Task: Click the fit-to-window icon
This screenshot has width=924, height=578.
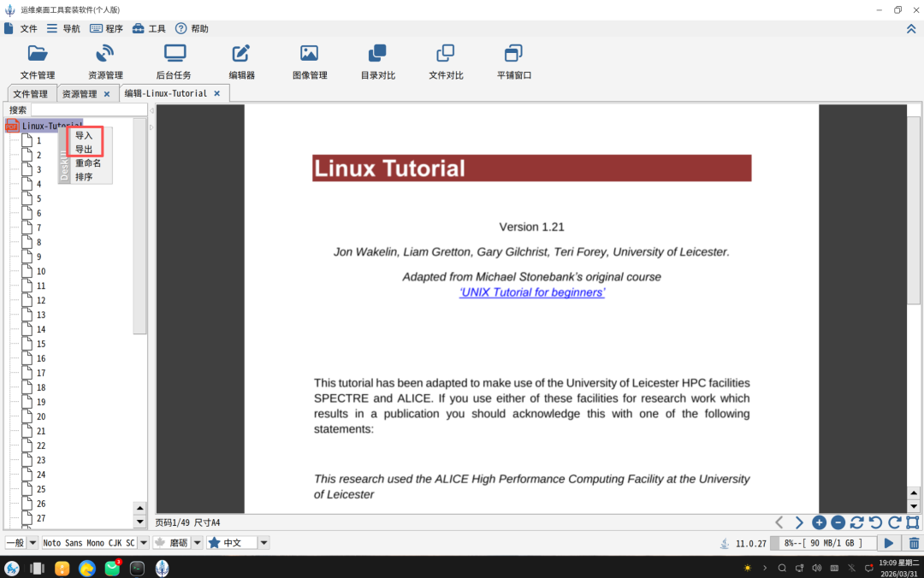Action: (913, 522)
